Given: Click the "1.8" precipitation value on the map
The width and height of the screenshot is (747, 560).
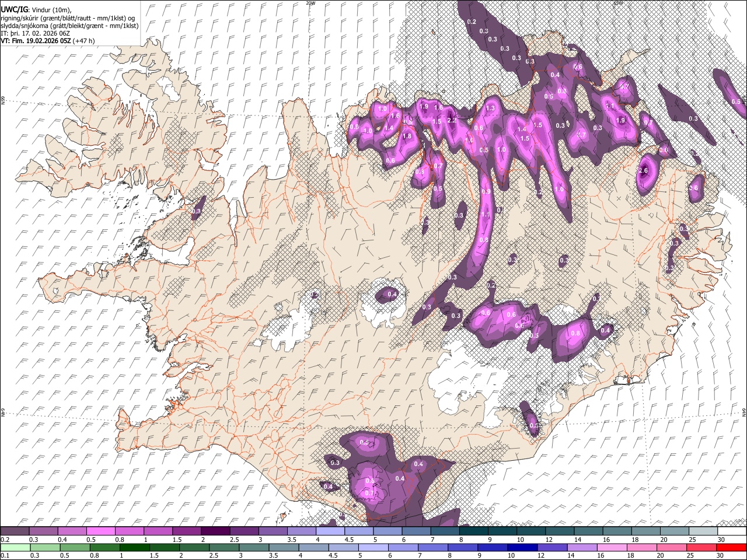Looking at the screenshot, I should 407,136.
